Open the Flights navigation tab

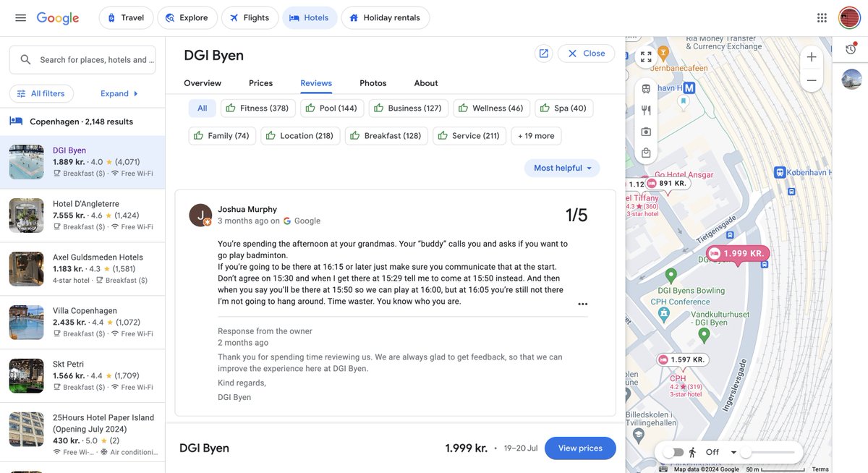tap(250, 18)
